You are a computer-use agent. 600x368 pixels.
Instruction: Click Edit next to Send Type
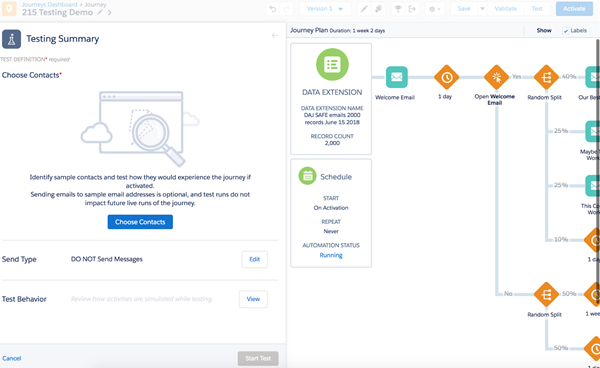(x=254, y=259)
